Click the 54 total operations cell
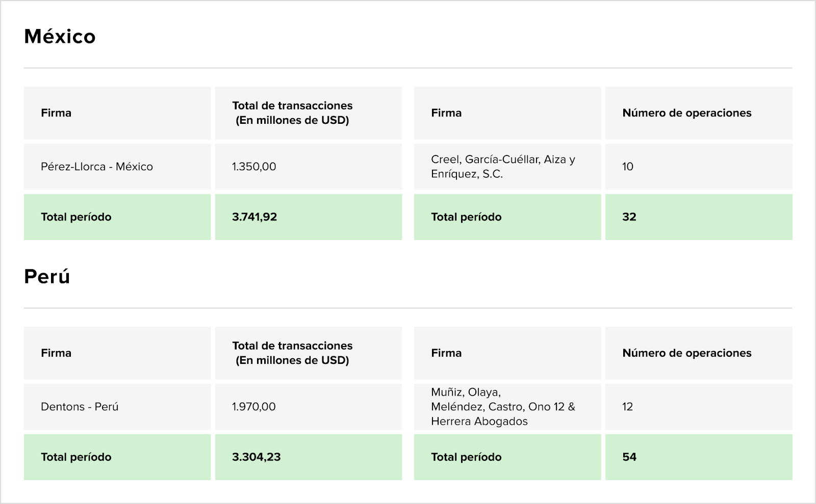Viewport: 816px width, 504px height. tap(699, 457)
